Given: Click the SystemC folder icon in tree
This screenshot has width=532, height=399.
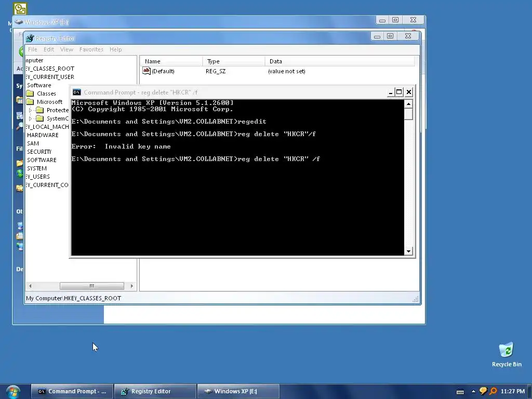Looking at the screenshot, I should tap(39, 118).
